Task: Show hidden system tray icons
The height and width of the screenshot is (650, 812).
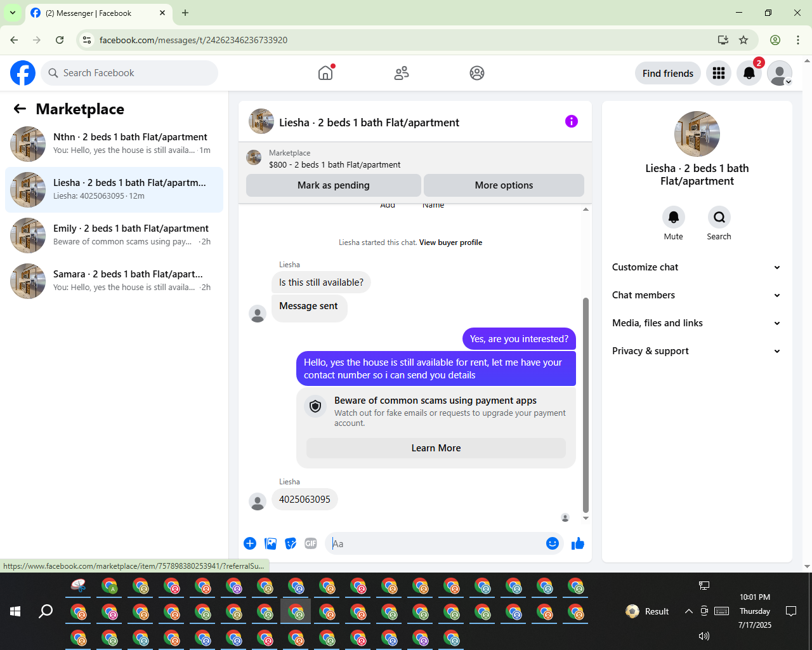Action: tap(688, 611)
